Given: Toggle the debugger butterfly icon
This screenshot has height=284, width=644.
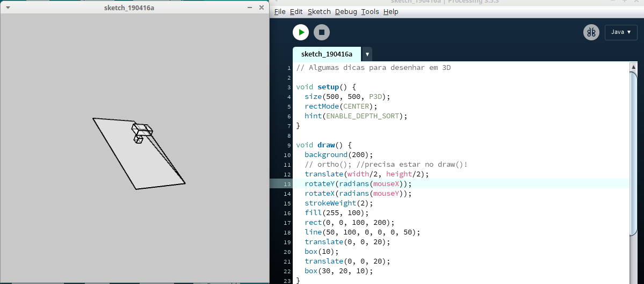Looking at the screenshot, I should [591, 32].
